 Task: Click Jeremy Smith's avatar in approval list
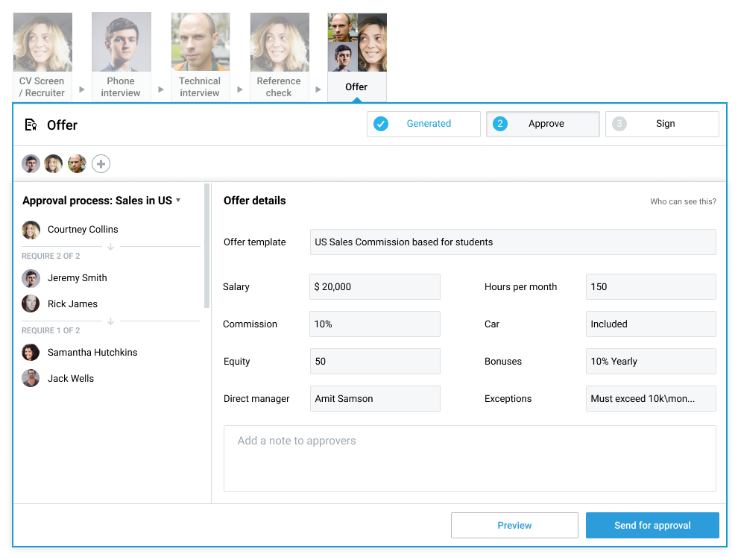(31, 278)
